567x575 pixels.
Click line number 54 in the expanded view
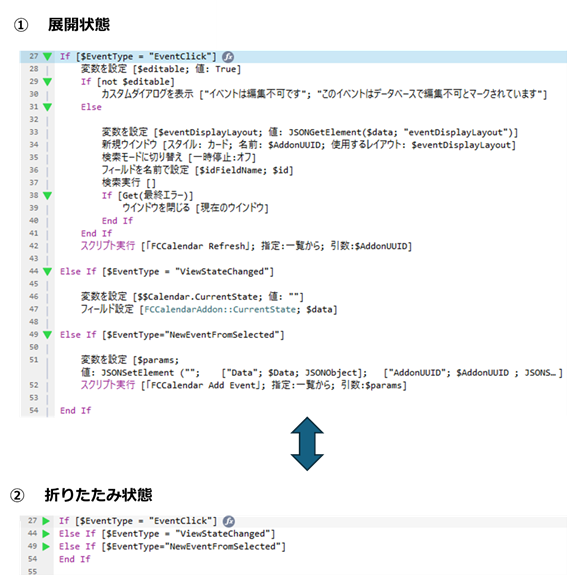pyautogui.click(x=34, y=410)
